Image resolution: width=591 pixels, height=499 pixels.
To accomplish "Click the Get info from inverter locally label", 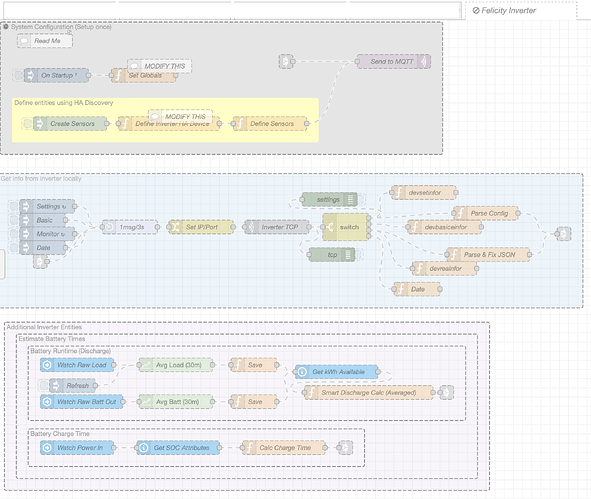I will point(41,179).
